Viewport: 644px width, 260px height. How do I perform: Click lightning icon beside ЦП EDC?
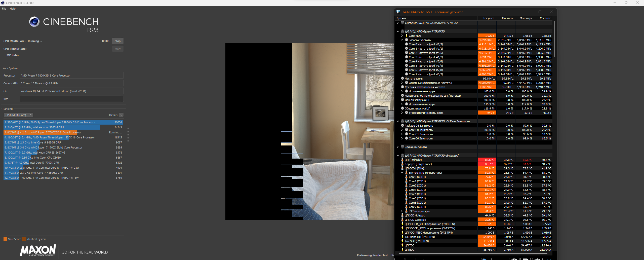click(403, 250)
